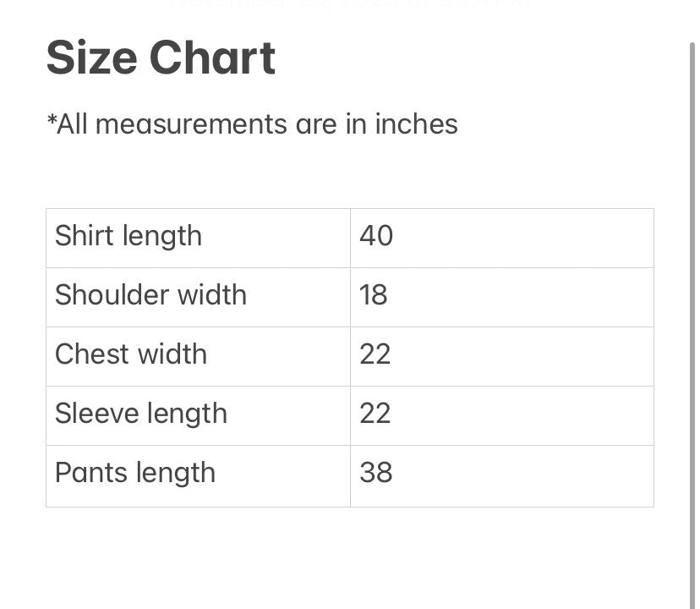
Task: Click the Shoulder width value 18
Action: 374,295
